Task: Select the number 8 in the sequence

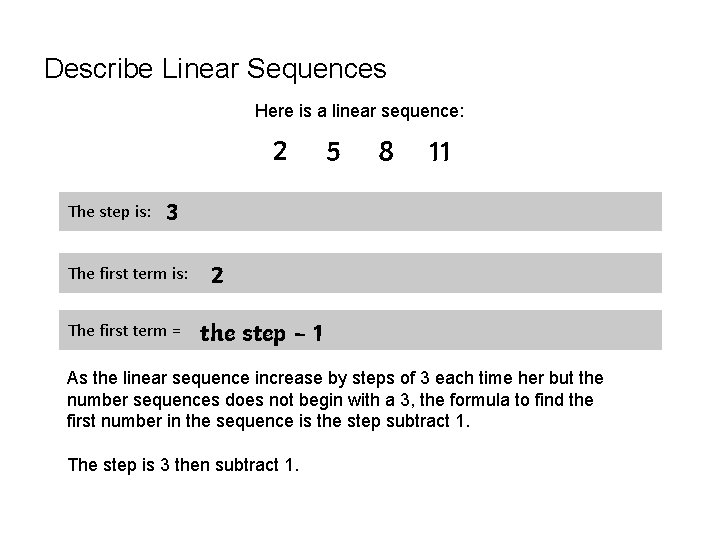Action: tap(386, 153)
